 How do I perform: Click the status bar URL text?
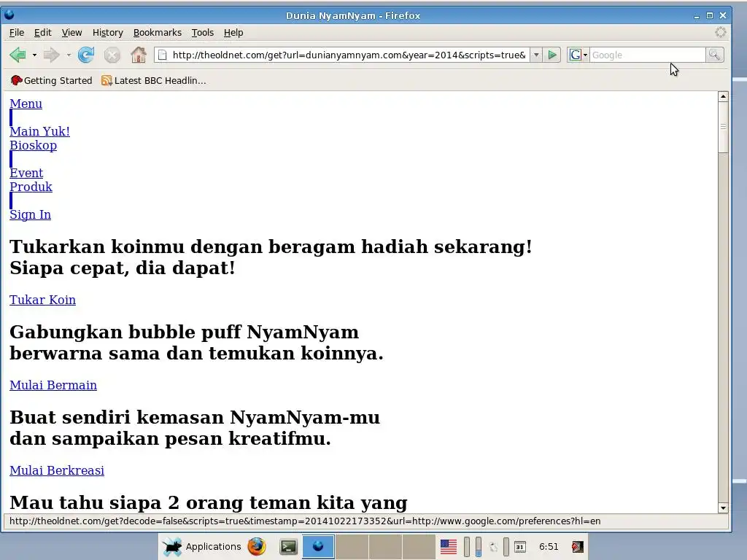coord(305,521)
